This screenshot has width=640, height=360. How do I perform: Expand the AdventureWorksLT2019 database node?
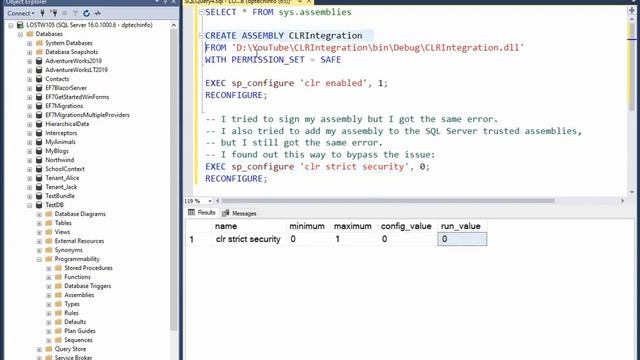coord(30,70)
